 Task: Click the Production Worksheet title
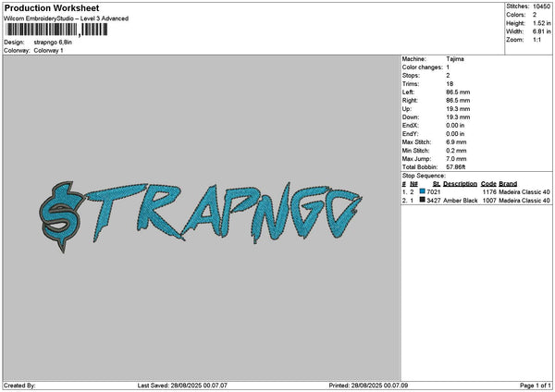[52, 8]
